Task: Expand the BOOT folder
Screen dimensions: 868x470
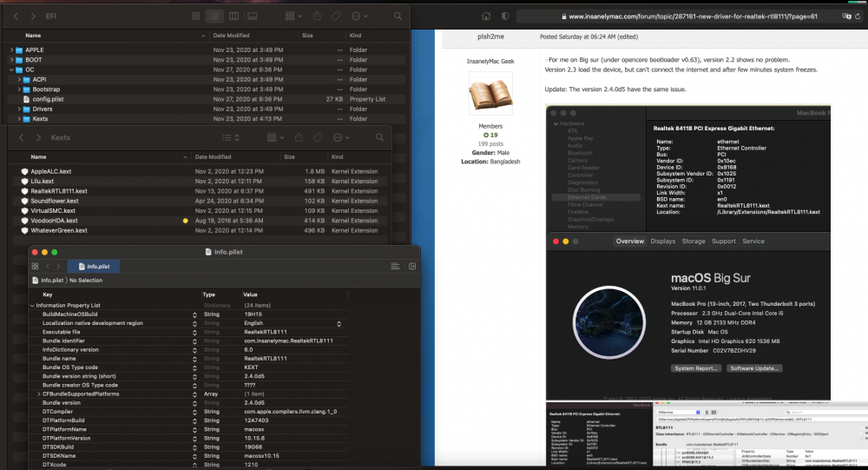Action: (x=11, y=60)
